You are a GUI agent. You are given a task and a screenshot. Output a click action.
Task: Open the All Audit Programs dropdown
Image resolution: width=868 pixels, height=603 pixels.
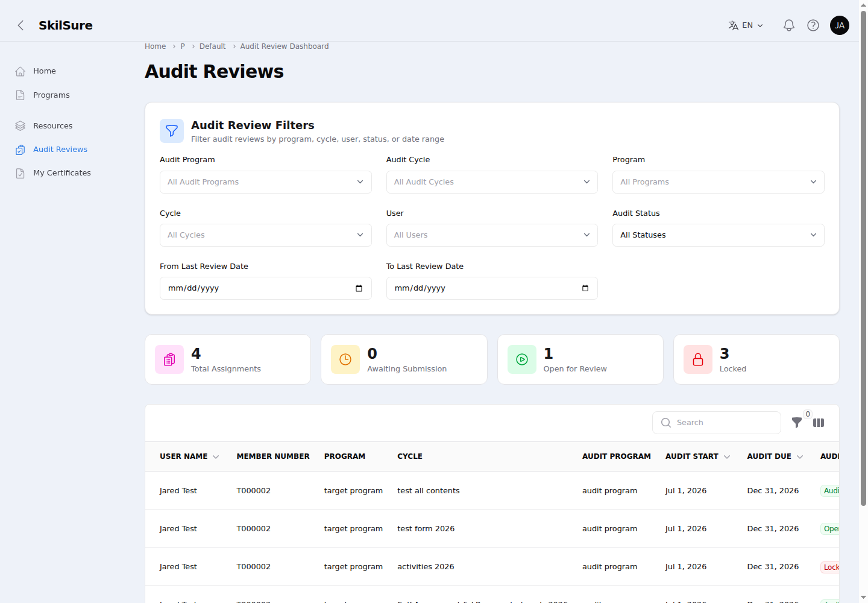pos(266,182)
